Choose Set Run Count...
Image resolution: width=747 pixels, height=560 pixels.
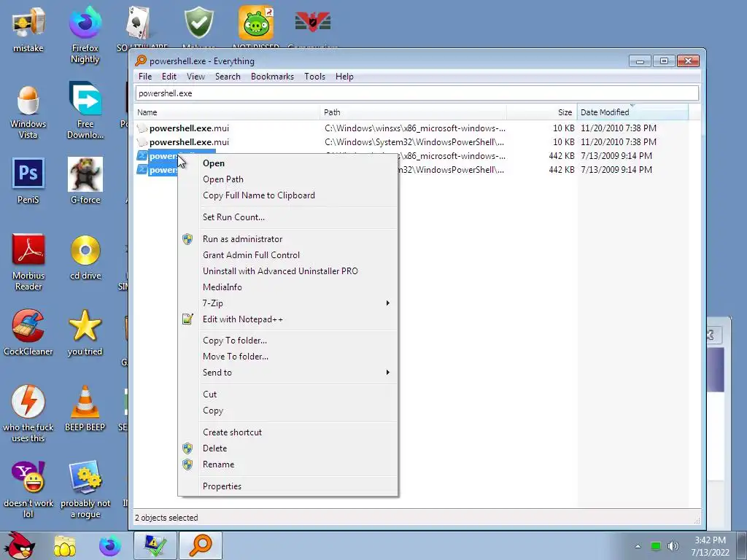tap(288, 217)
